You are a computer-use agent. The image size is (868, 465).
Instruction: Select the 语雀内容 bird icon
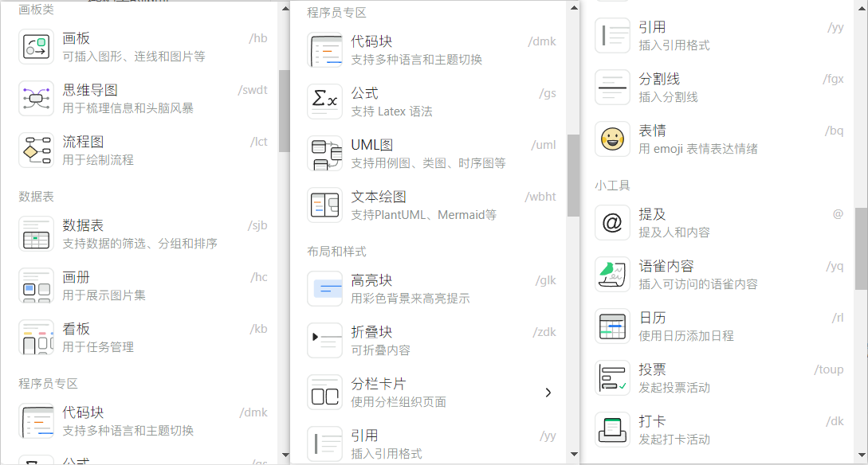tap(612, 275)
